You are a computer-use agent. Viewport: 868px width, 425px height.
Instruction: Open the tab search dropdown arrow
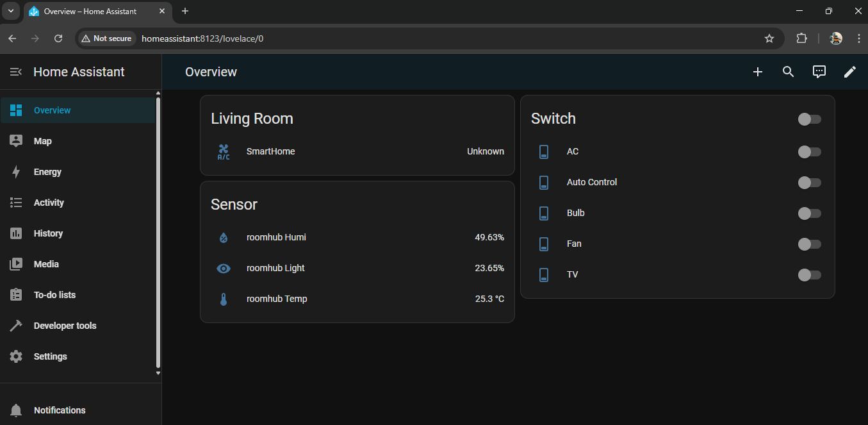pyautogui.click(x=11, y=11)
